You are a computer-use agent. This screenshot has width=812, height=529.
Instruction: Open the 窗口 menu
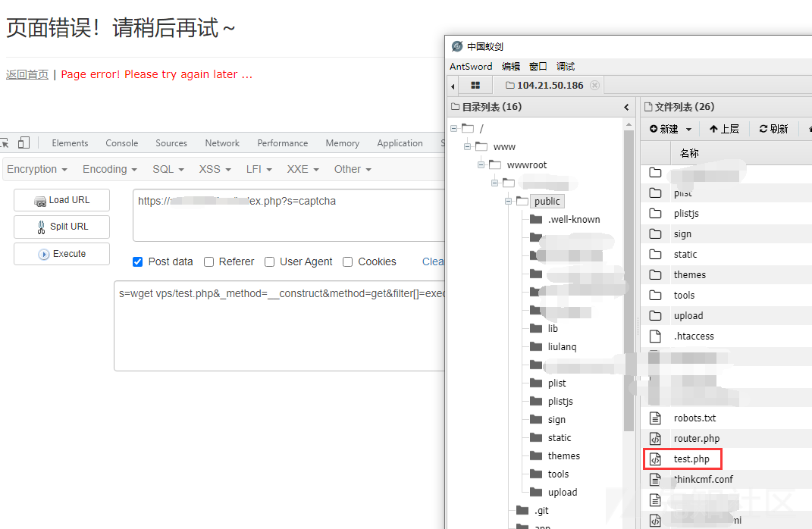(x=538, y=66)
